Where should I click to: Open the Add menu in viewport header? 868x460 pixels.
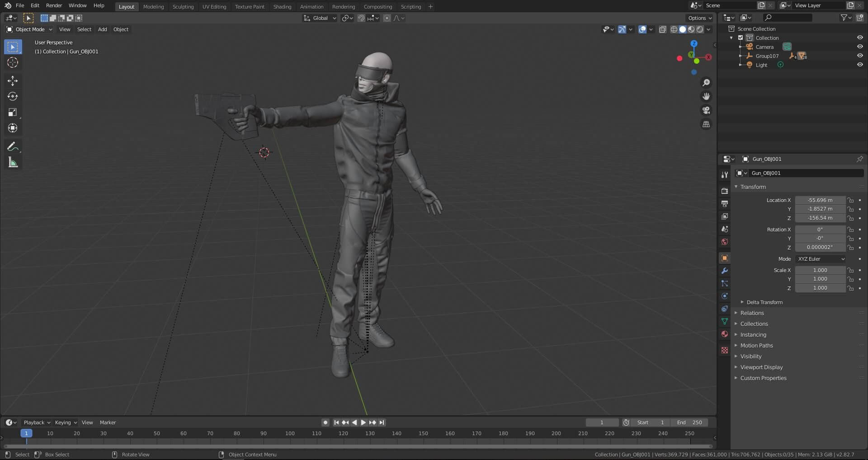[103, 29]
